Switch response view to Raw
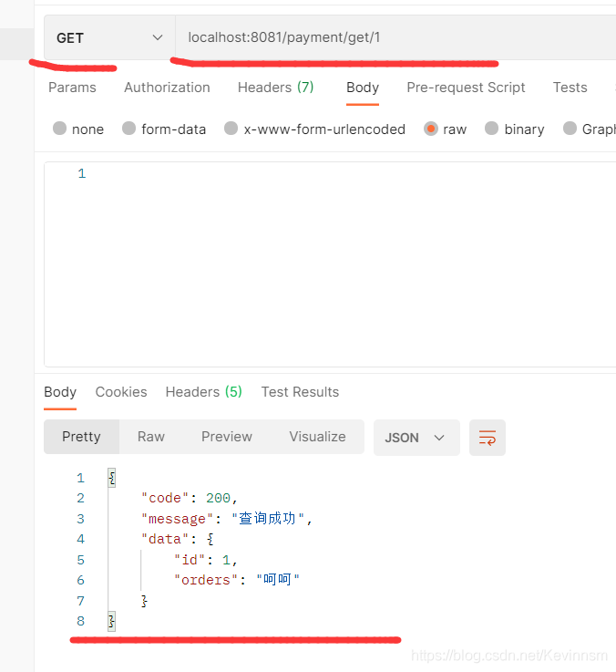The width and height of the screenshot is (616, 672). (x=151, y=437)
